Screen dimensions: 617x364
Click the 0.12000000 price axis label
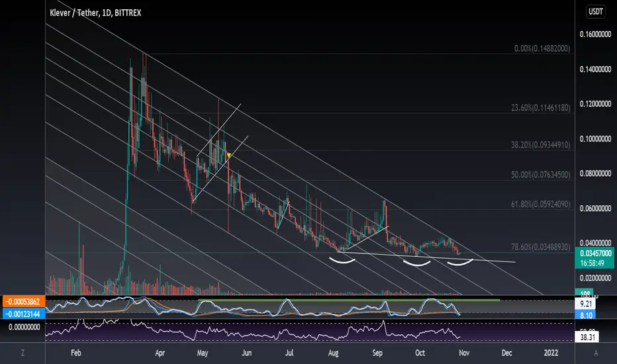coord(595,104)
